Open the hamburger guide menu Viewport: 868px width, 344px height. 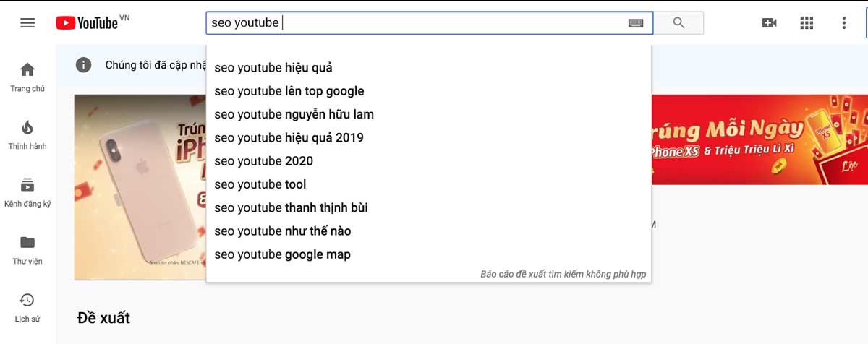click(27, 23)
